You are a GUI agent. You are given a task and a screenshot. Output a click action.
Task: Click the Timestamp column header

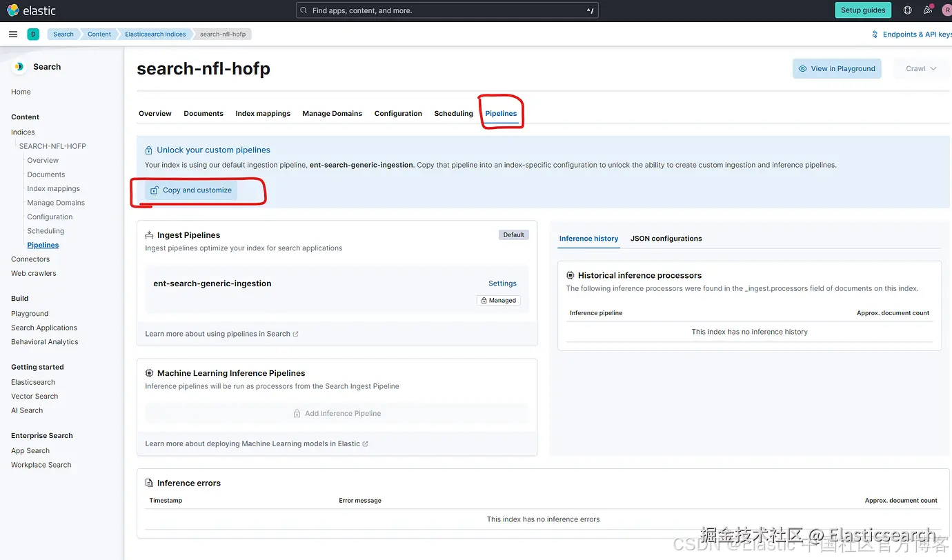166,501
